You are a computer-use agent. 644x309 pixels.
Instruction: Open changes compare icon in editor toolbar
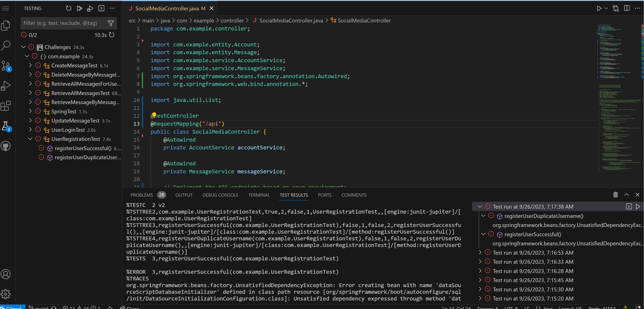(616, 8)
